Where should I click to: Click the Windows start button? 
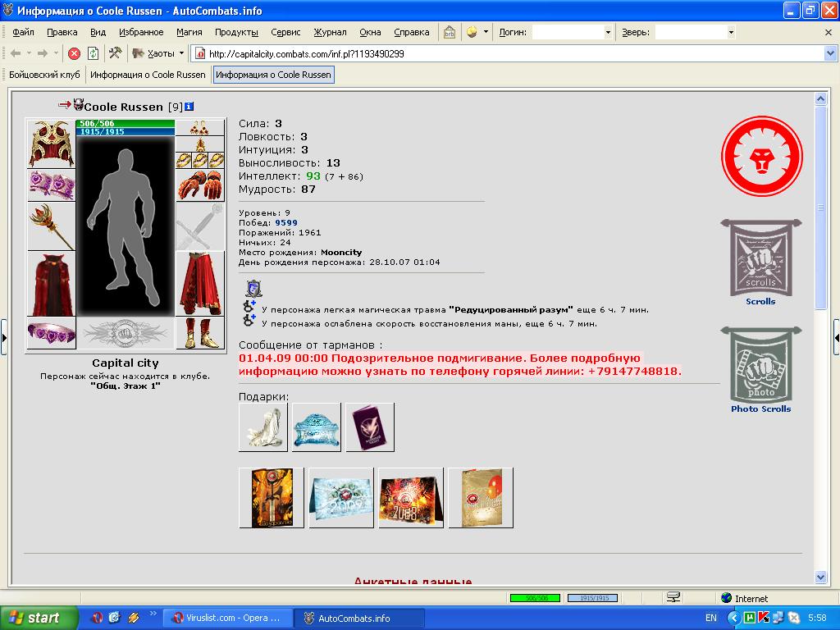pyautogui.click(x=36, y=618)
